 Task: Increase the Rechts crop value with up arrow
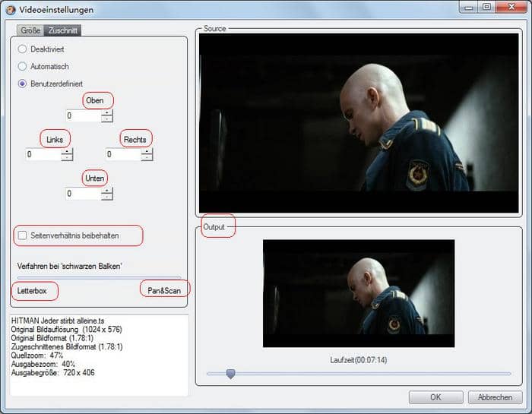[147, 151]
